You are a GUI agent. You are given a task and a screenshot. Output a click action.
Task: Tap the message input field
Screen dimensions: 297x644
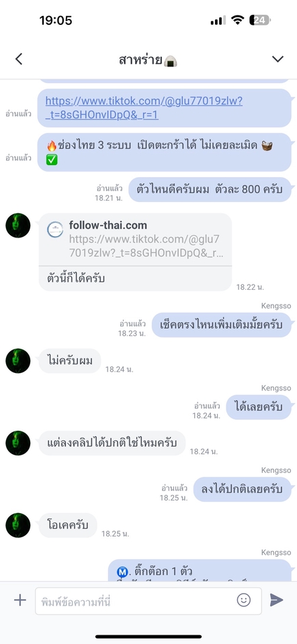(x=148, y=601)
